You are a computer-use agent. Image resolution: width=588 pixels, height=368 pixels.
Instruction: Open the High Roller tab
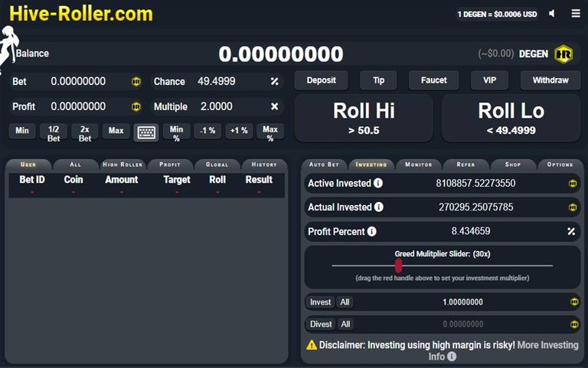coord(122,164)
